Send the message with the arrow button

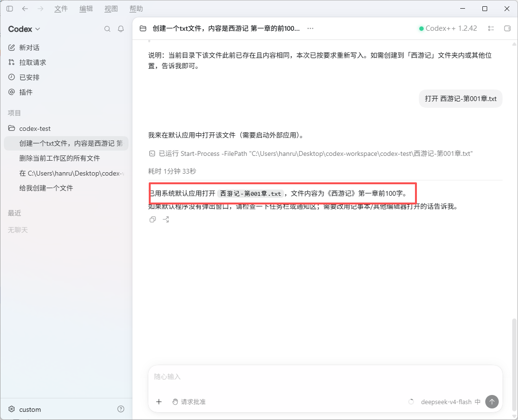point(492,402)
